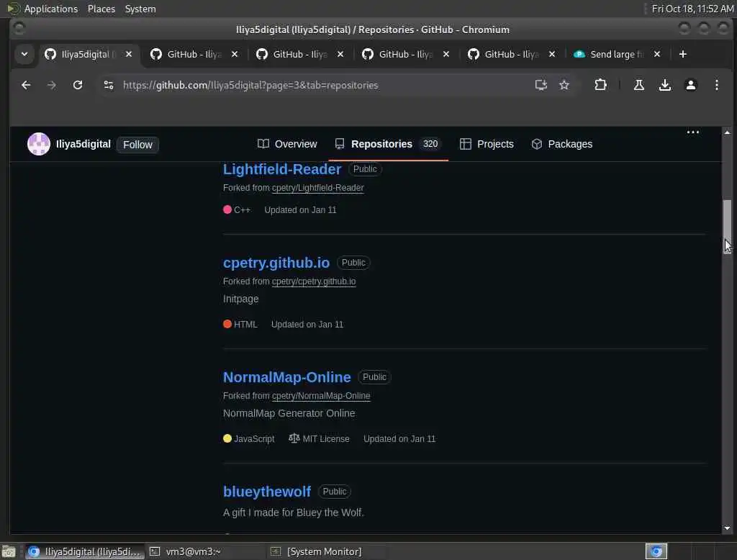Reload the current GitHub page

[78, 85]
